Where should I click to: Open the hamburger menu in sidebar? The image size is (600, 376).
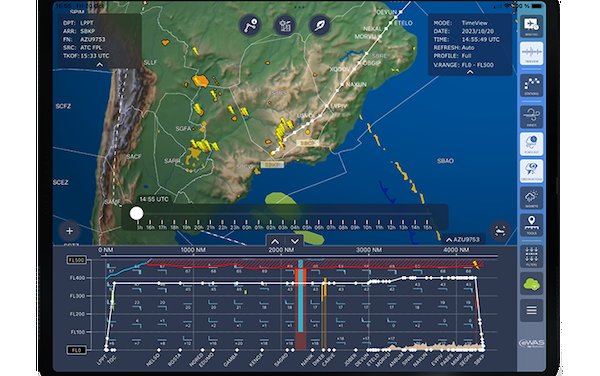point(532,310)
